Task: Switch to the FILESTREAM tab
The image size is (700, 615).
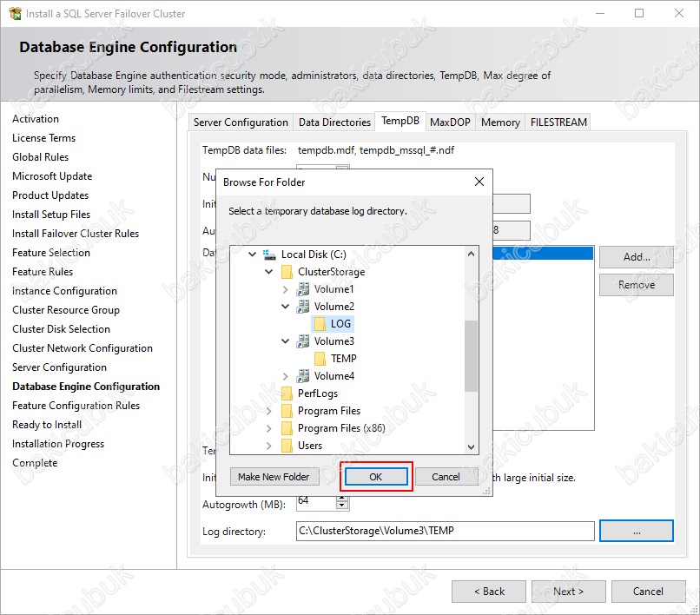Action: 558,122
